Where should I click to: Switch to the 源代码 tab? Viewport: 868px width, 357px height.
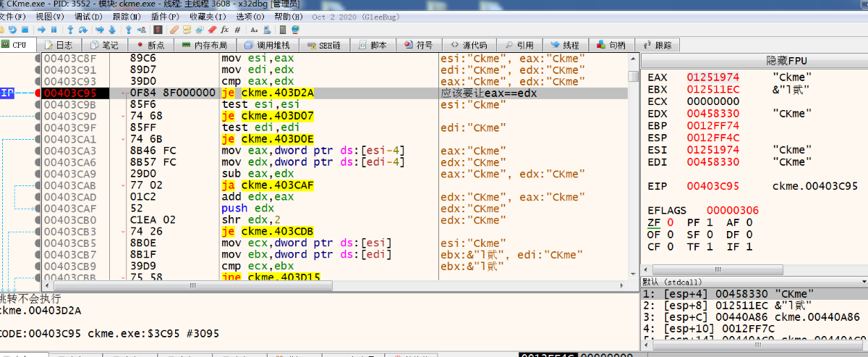(469, 45)
